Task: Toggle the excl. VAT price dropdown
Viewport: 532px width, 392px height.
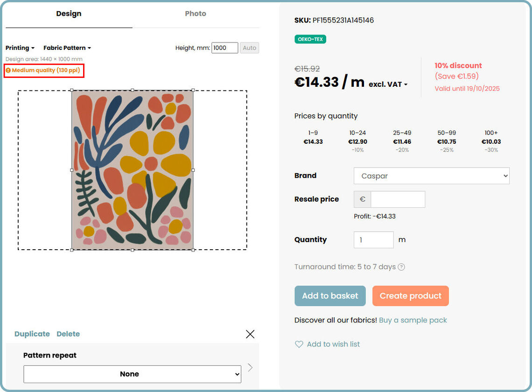Action: [388, 84]
